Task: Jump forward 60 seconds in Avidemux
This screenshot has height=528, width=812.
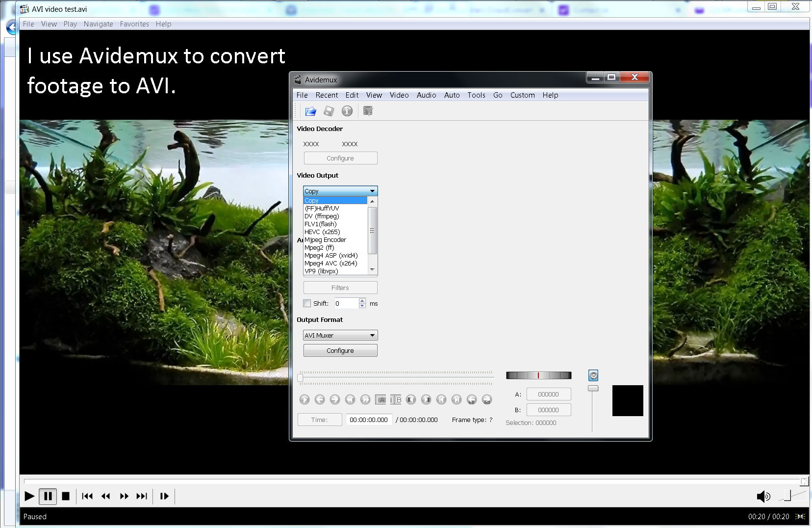Action: [487, 399]
